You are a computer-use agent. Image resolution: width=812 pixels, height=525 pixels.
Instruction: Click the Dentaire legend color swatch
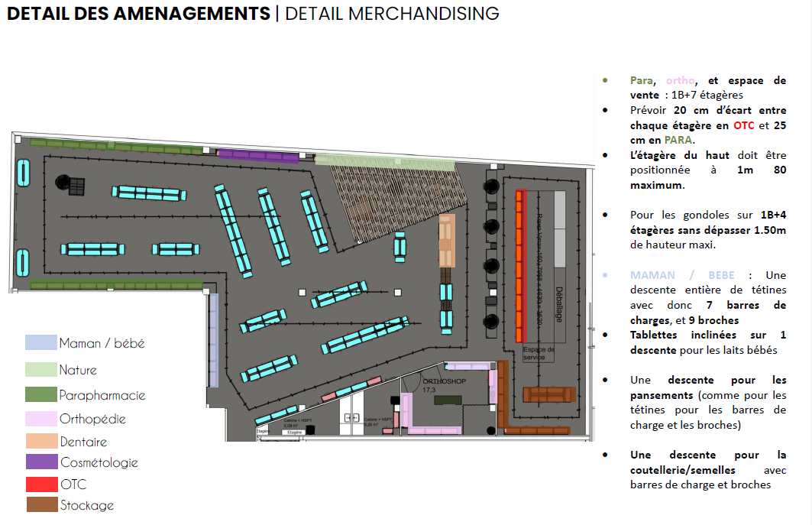pos(41,442)
